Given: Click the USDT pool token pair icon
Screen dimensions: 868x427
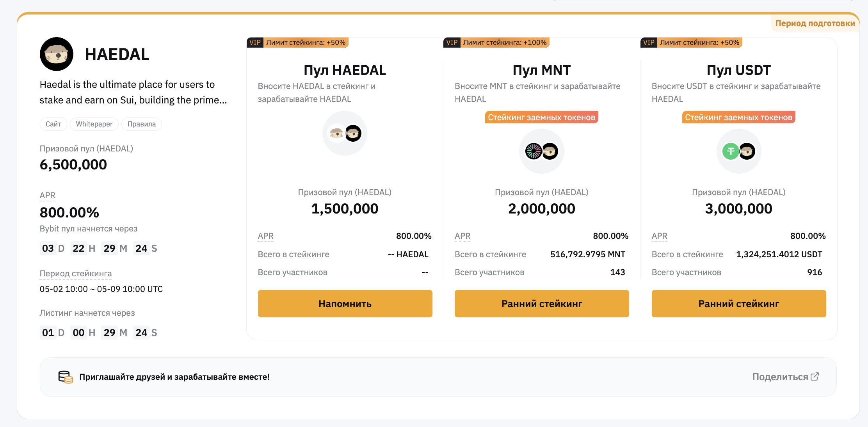Looking at the screenshot, I should [738, 151].
